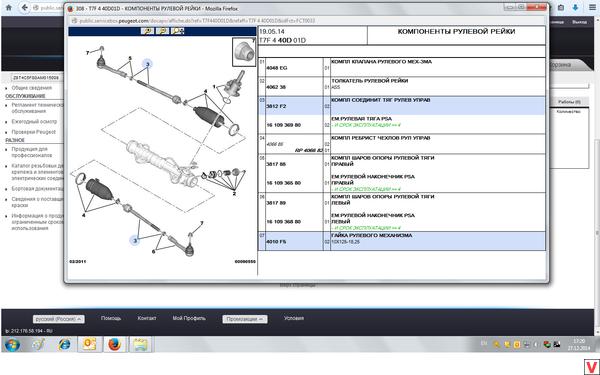Expand the Проиизации dropdown in footer
This screenshot has width=600, height=375.
pos(245,319)
